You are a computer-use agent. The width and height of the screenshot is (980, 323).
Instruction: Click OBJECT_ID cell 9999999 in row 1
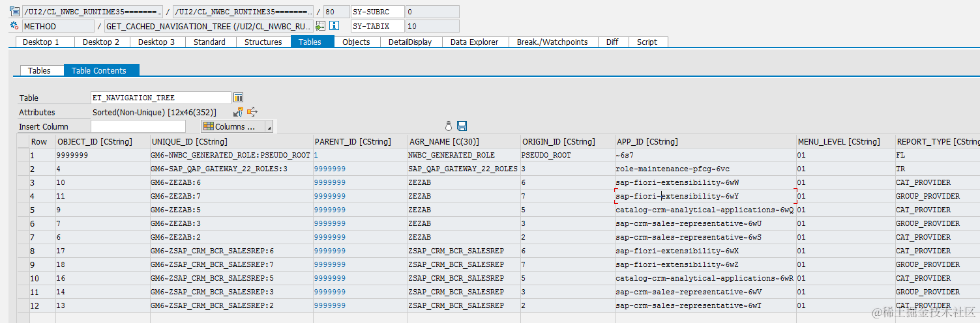coord(102,155)
